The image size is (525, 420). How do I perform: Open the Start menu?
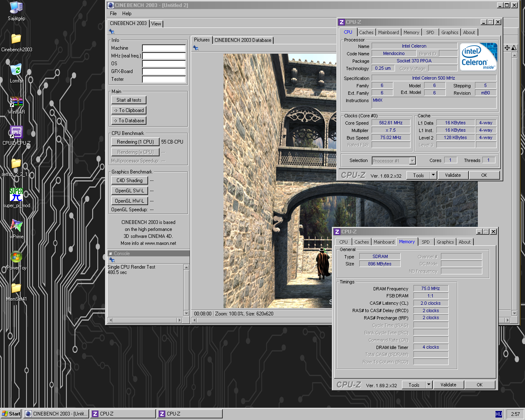click(11, 414)
